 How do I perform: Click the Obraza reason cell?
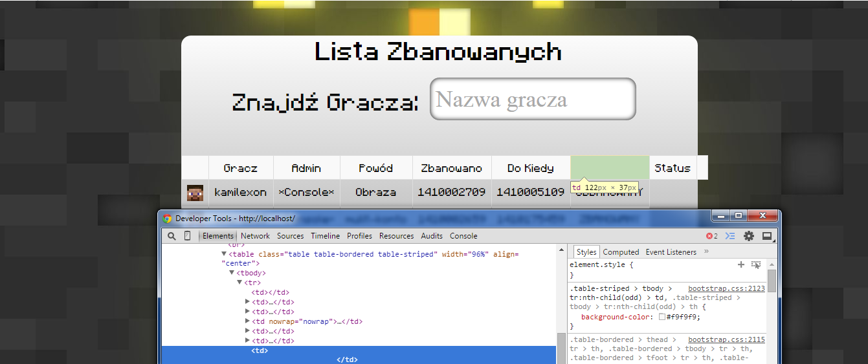tap(376, 192)
